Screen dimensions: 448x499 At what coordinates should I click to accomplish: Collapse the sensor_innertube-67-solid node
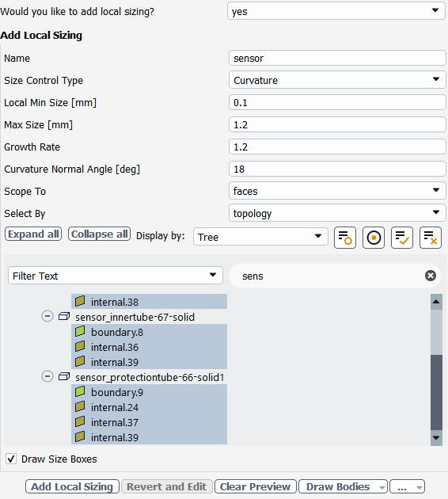click(47, 316)
